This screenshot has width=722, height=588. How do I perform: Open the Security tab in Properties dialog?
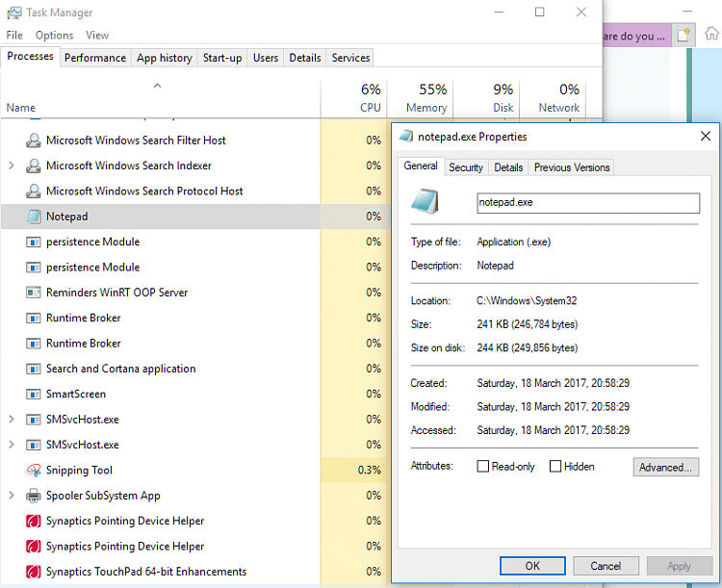(x=466, y=167)
